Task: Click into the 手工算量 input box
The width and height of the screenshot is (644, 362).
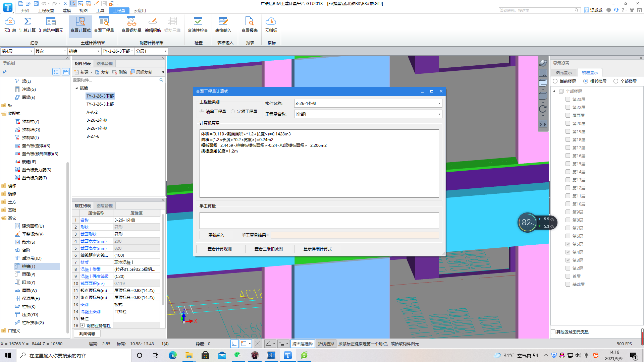Action: pyautogui.click(x=319, y=220)
